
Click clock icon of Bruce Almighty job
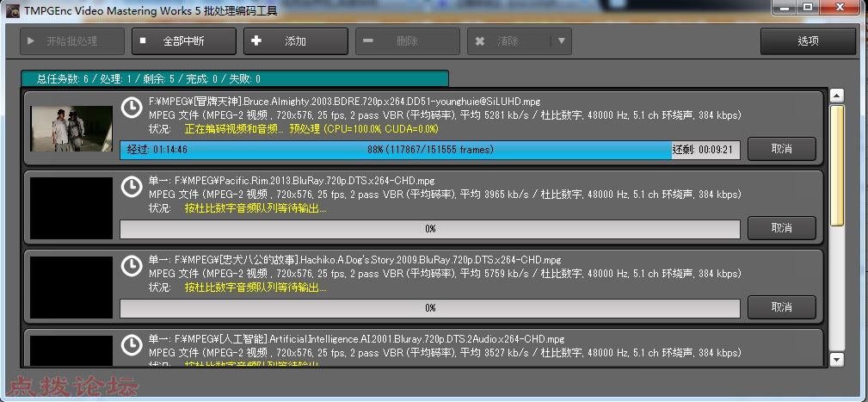(x=132, y=108)
